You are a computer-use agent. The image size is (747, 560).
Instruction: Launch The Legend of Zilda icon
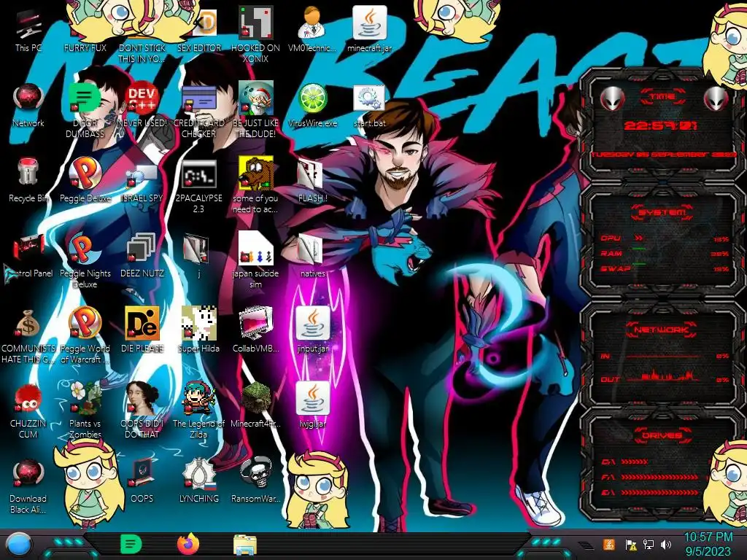tap(199, 411)
